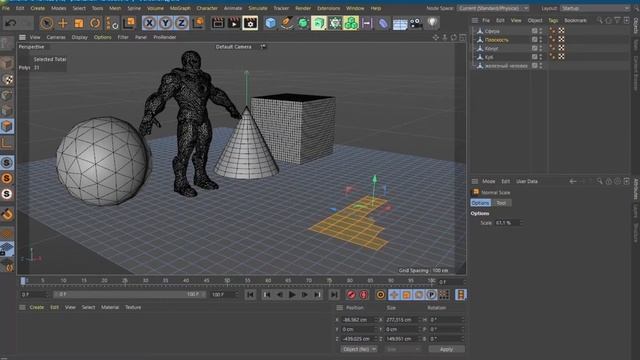640x360 pixels.
Task: Open the Render Settings icon
Action: (x=250, y=23)
